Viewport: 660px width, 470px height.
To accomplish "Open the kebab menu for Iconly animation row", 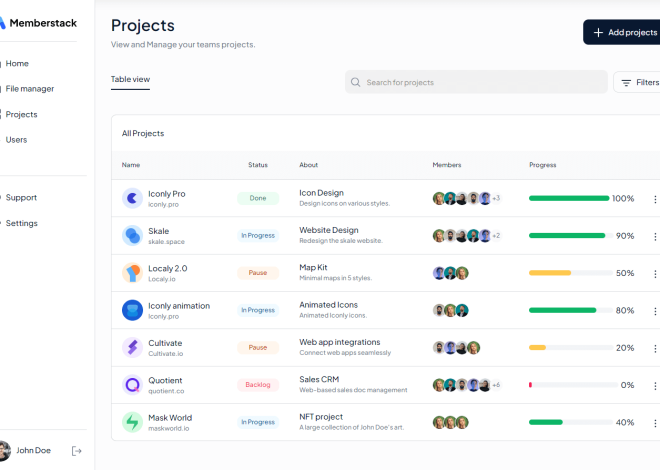I will 655,311.
